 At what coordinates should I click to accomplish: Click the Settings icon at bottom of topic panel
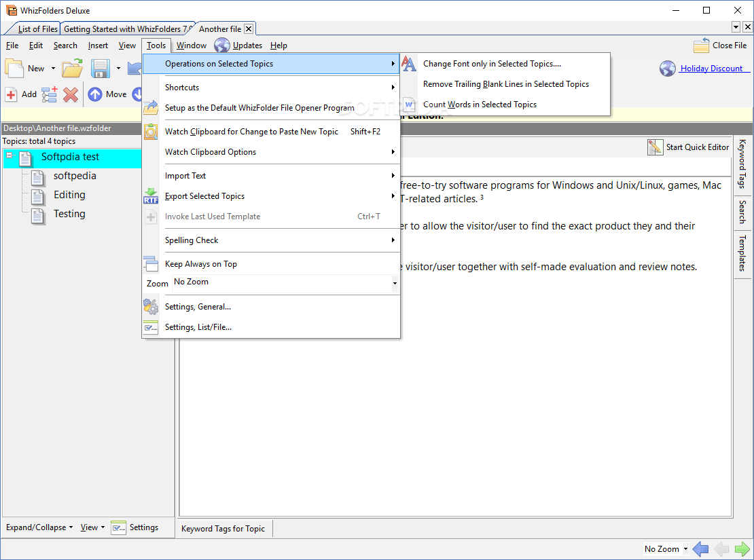coord(118,527)
